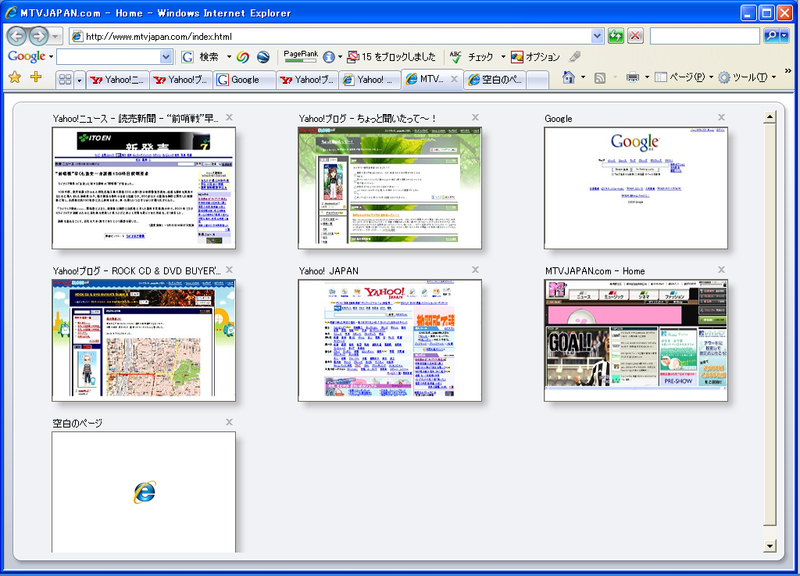Click the blue globe icon in Google toolbar
The image size is (800, 576).
pyautogui.click(x=263, y=57)
